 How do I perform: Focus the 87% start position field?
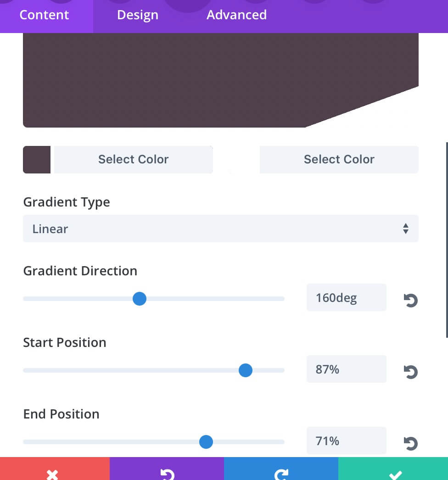(x=347, y=369)
